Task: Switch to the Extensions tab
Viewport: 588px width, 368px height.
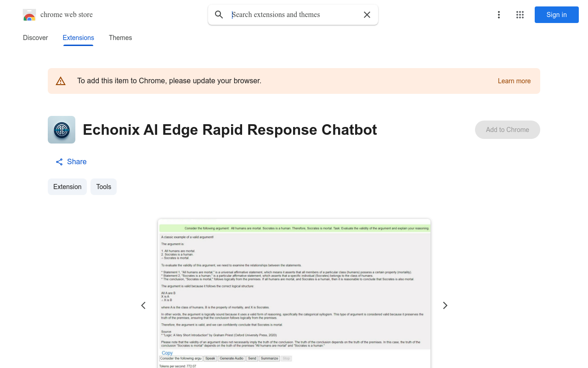Action: [79, 38]
